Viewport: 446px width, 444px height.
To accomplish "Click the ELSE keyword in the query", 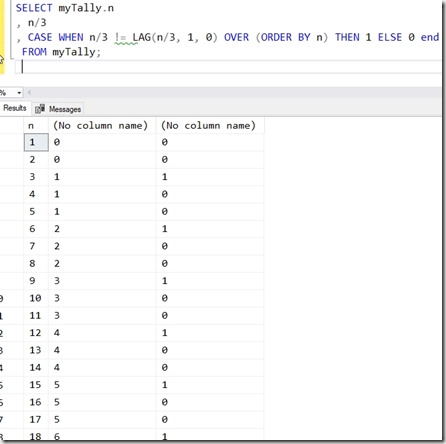I will pos(390,37).
